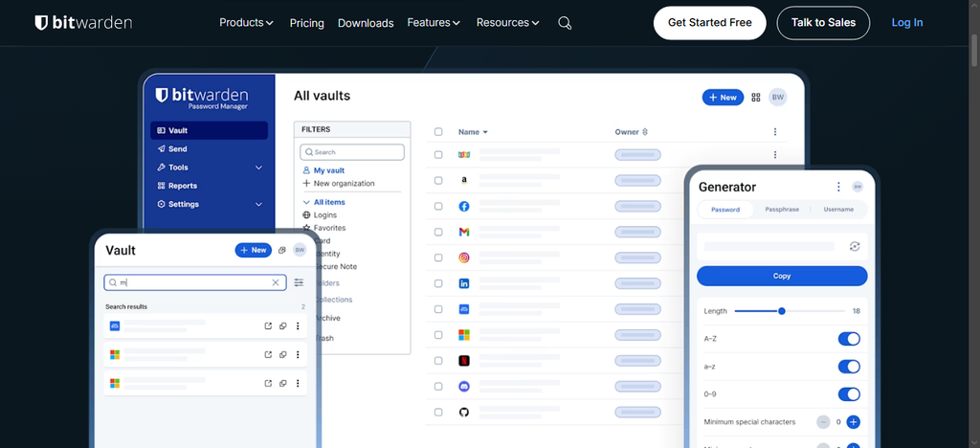Open the Pricing page
This screenshot has width=980, height=448.
(307, 23)
